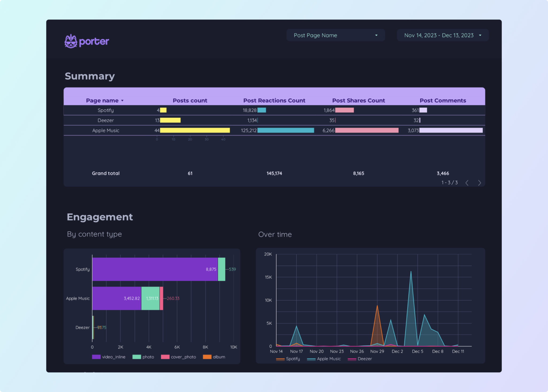548x392 pixels.
Task: Click the Porter cat logo
Action: tap(71, 41)
